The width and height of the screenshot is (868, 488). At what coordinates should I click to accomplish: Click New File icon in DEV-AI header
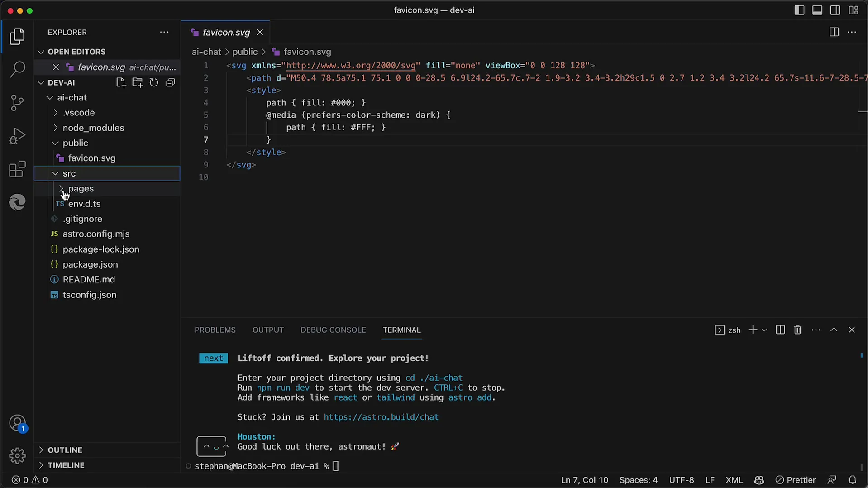[120, 82]
